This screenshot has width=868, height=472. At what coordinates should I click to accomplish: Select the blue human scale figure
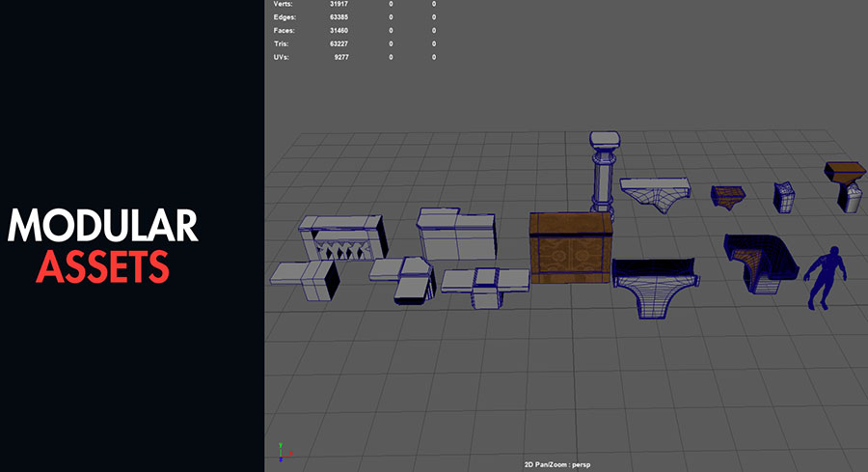[x=826, y=278]
